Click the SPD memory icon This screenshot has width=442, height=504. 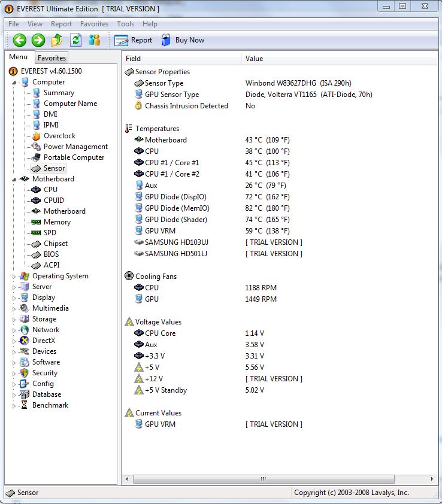36,233
